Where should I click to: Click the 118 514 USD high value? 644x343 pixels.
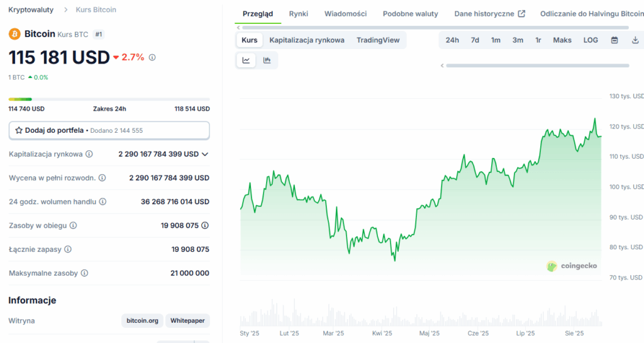pyautogui.click(x=192, y=109)
